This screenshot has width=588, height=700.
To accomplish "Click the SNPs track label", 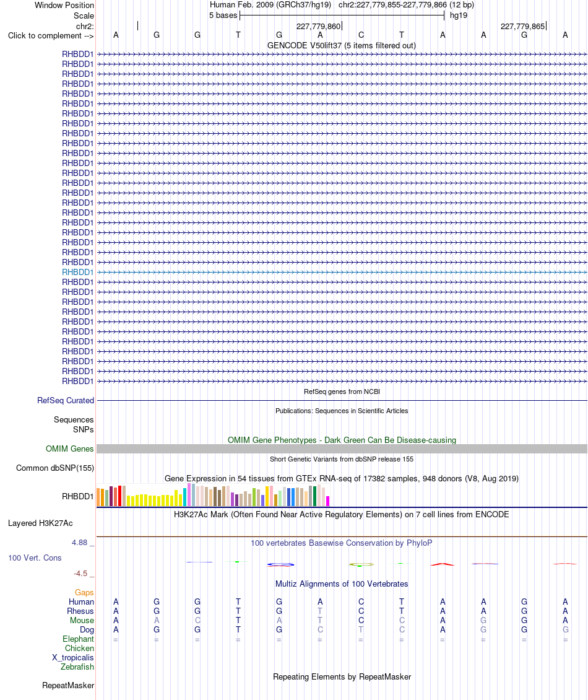I will pyautogui.click(x=84, y=429).
